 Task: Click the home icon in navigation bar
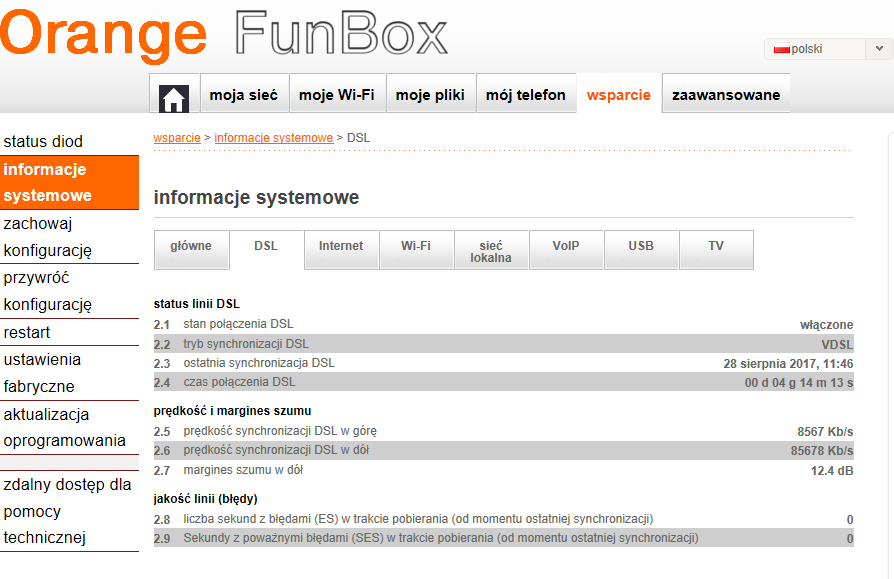pyautogui.click(x=174, y=97)
